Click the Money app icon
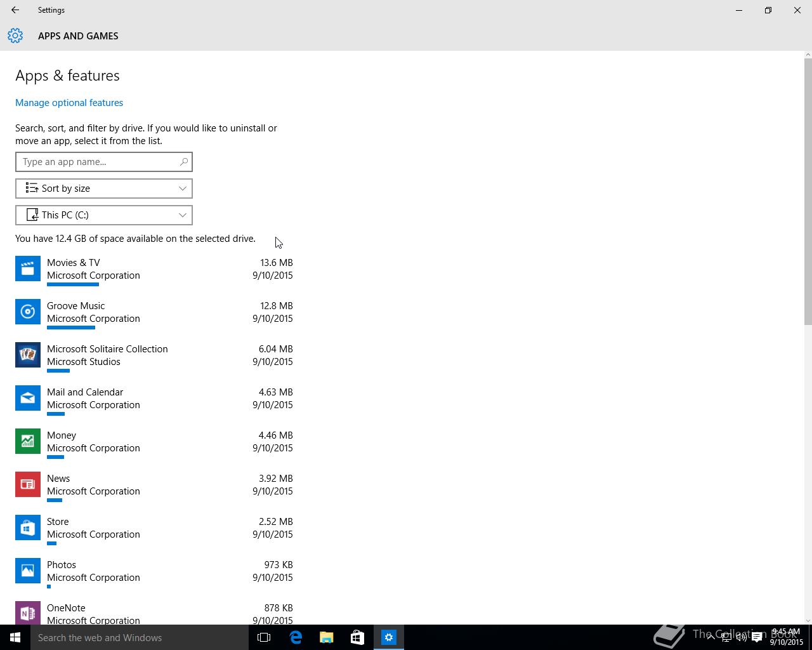 [x=27, y=442]
